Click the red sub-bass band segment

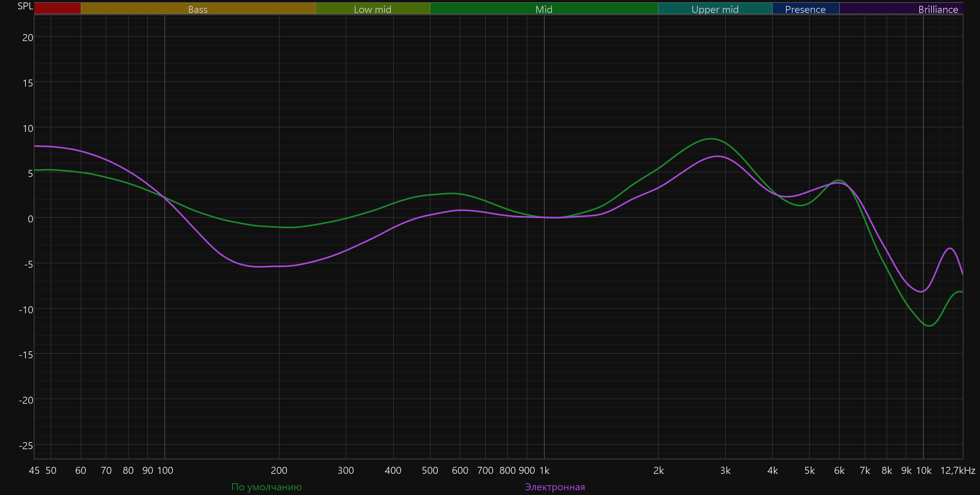point(57,9)
